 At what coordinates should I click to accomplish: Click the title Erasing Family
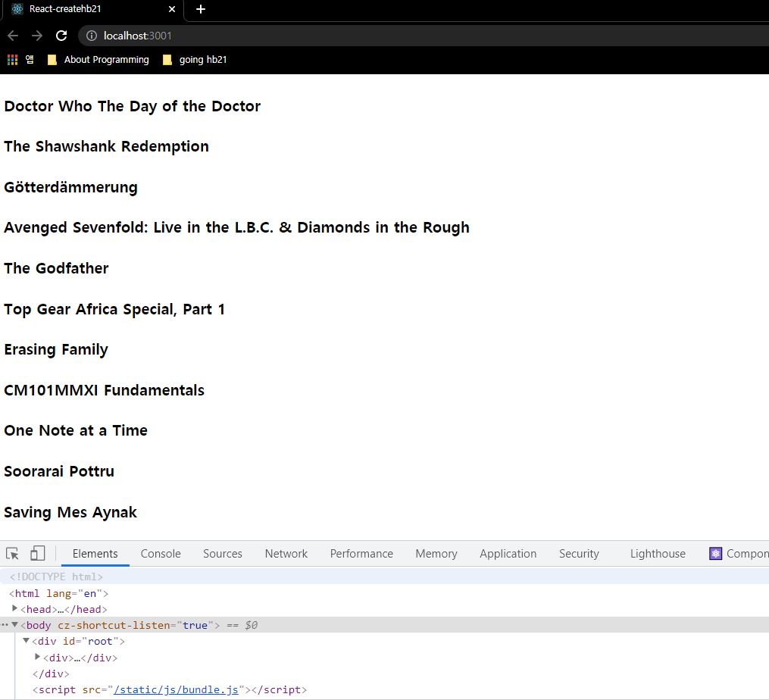click(x=56, y=349)
